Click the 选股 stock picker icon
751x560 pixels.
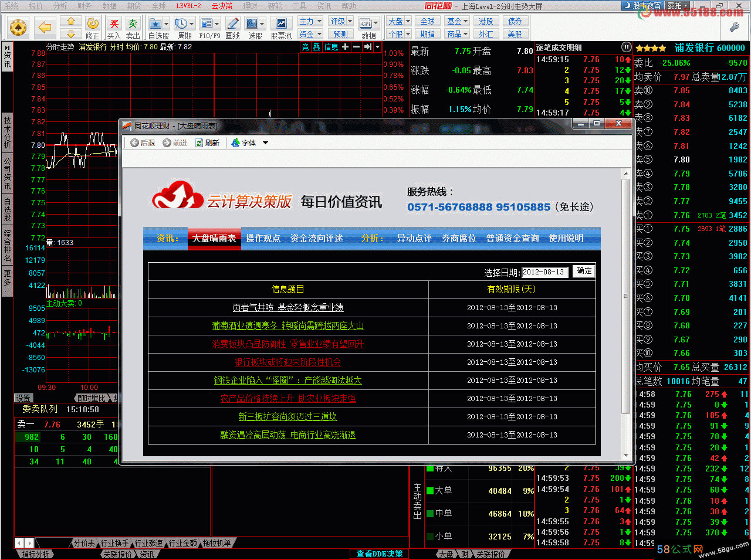pyautogui.click(x=252, y=23)
